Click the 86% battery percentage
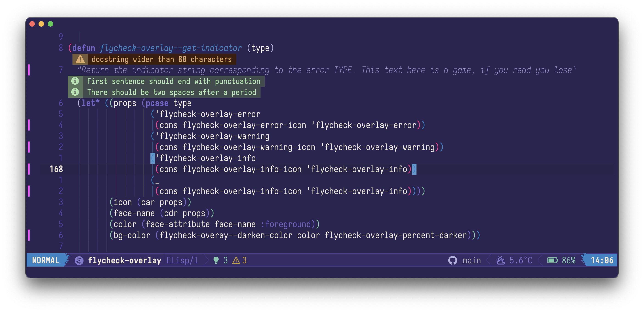Viewport: 644px width, 312px height. point(569,261)
